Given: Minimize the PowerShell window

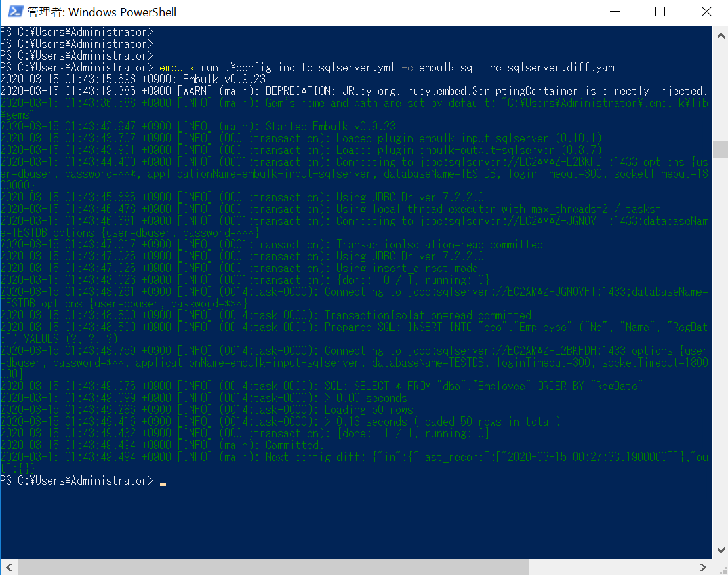Looking at the screenshot, I should [x=615, y=12].
